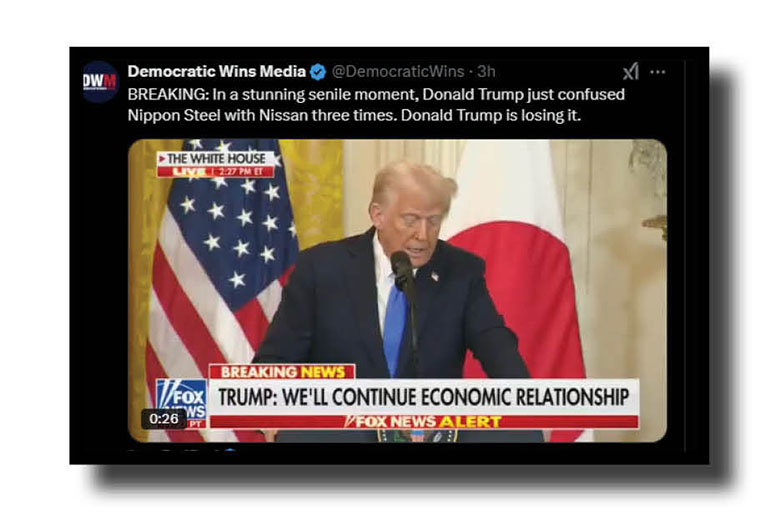Open the Democratic Wins Media profile avatar
The image size is (765, 516).
100,81
